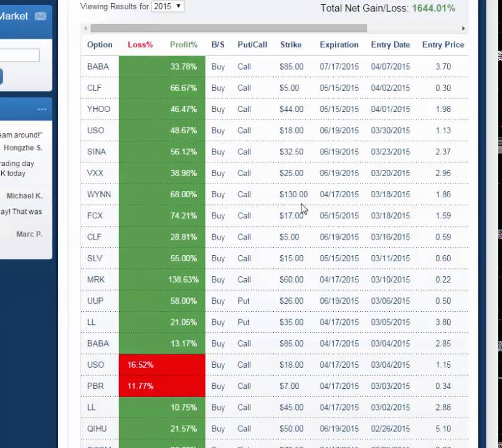Click the search input field in the sidebar

pos(19,55)
